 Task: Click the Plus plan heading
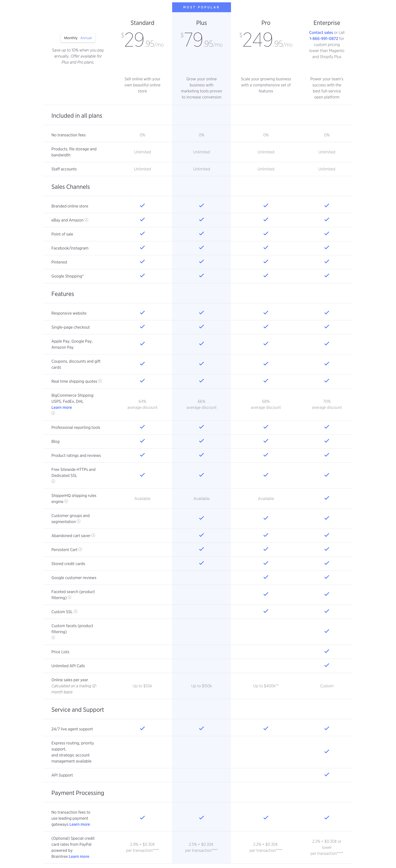pos(201,23)
